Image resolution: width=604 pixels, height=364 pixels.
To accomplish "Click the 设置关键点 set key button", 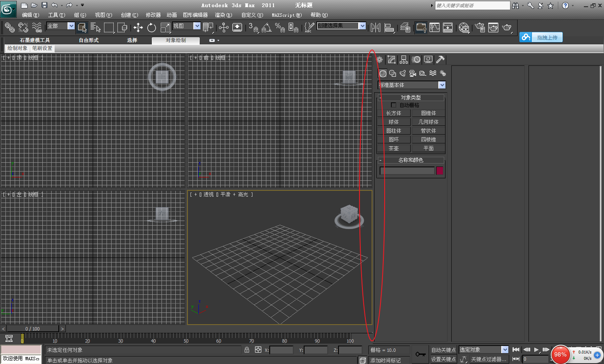I will click(443, 359).
